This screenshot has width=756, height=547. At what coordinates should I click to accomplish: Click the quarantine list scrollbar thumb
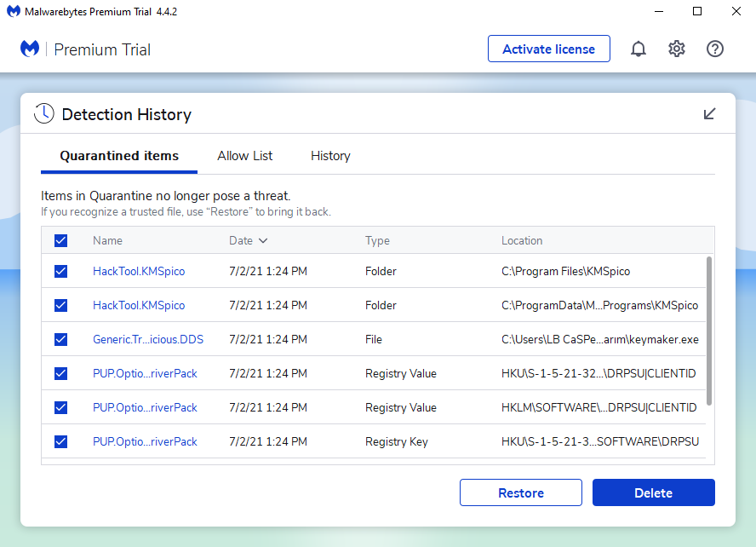pos(708,331)
